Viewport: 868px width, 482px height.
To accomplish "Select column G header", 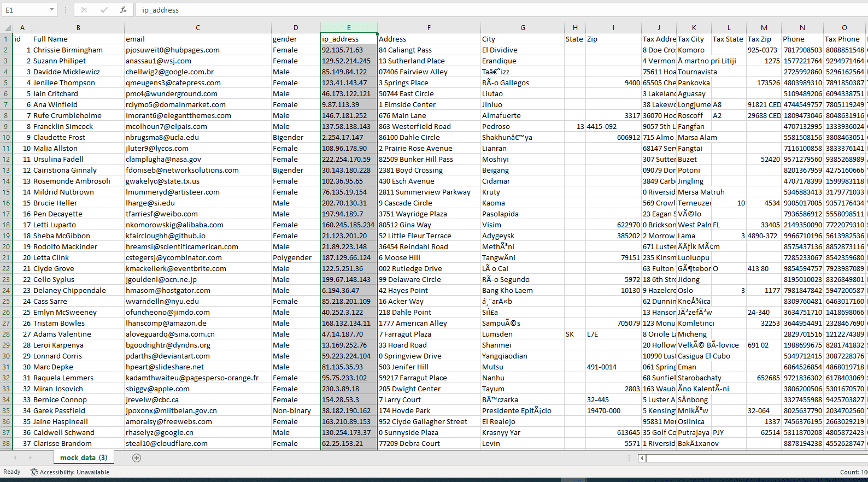I will pyautogui.click(x=522, y=28).
